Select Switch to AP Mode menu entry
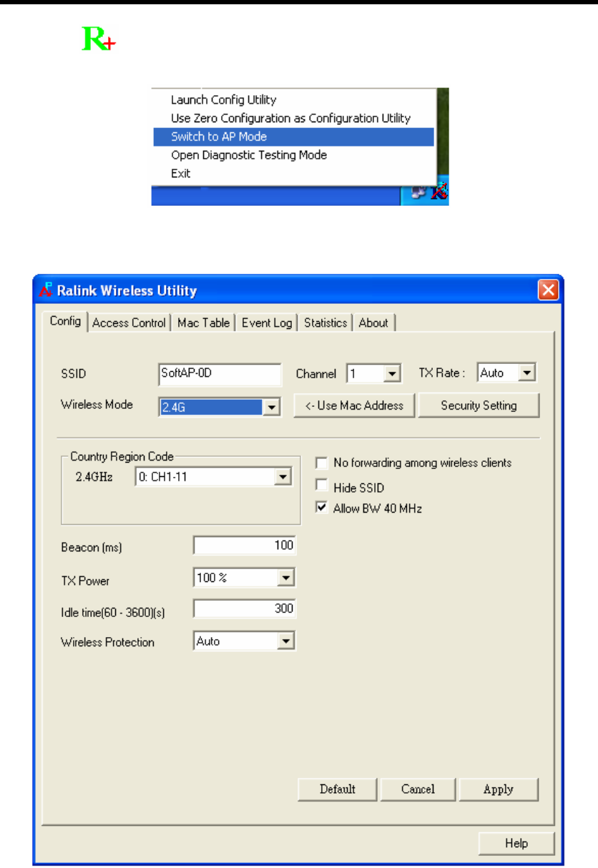The image size is (598, 868). [x=293, y=137]
